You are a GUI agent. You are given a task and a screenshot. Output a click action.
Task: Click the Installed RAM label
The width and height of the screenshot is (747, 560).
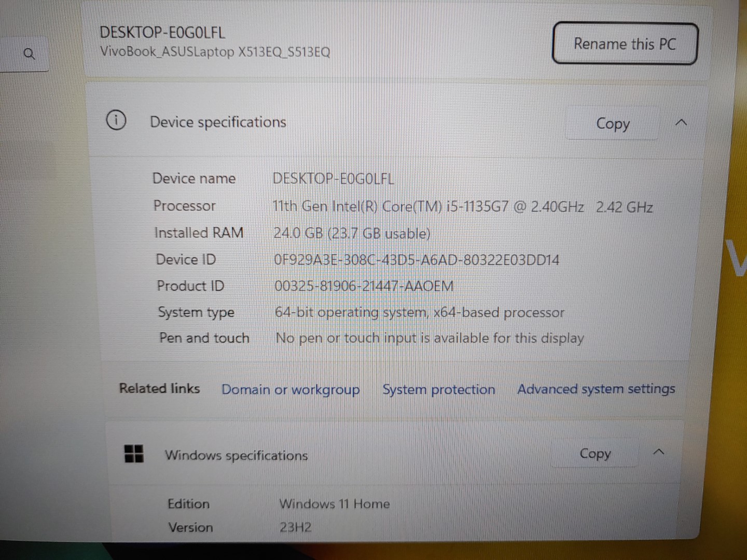coord(199,233)
